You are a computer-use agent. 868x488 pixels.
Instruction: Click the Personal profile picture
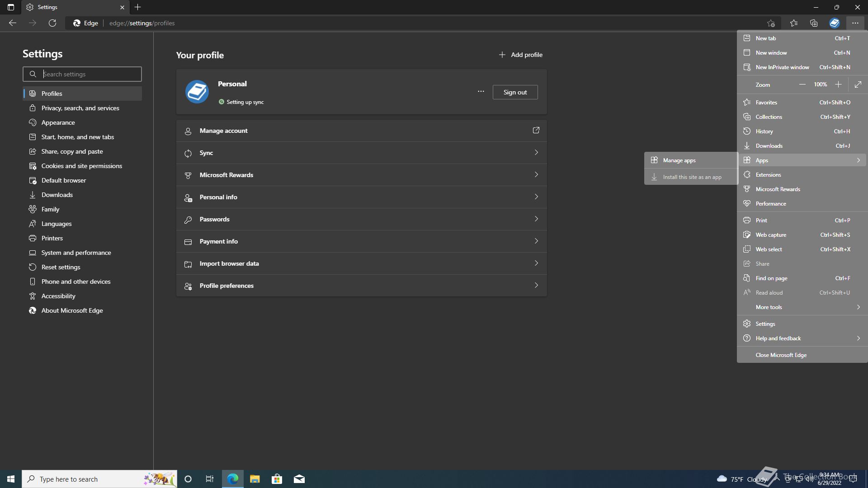pyautogui.click(x=197, y=92)
